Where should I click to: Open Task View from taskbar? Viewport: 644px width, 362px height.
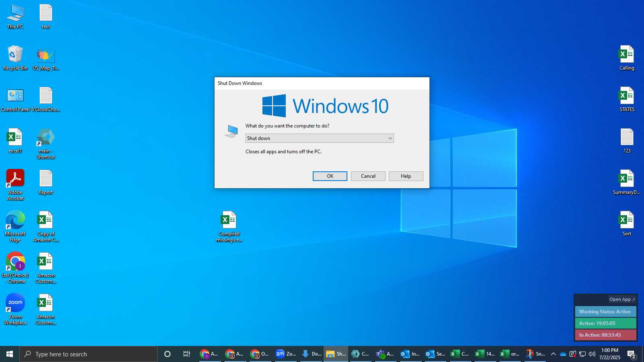point(187,354)
